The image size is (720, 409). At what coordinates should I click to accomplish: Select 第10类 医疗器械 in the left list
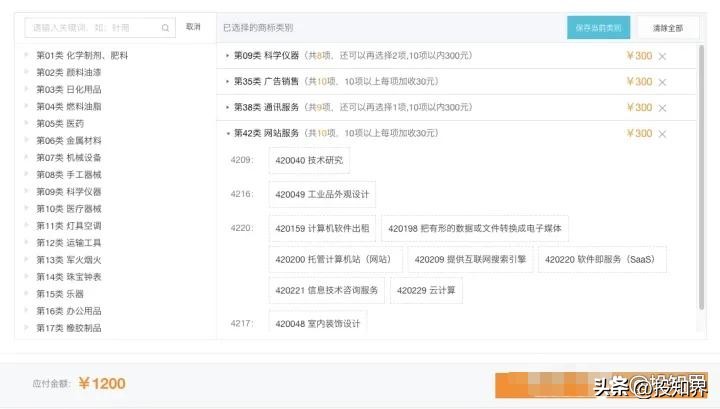click(68, 209)
